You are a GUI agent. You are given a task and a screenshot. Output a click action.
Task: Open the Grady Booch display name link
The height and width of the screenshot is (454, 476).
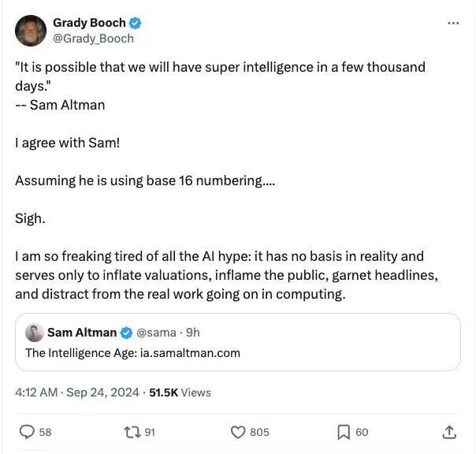(x=85, y=23)
